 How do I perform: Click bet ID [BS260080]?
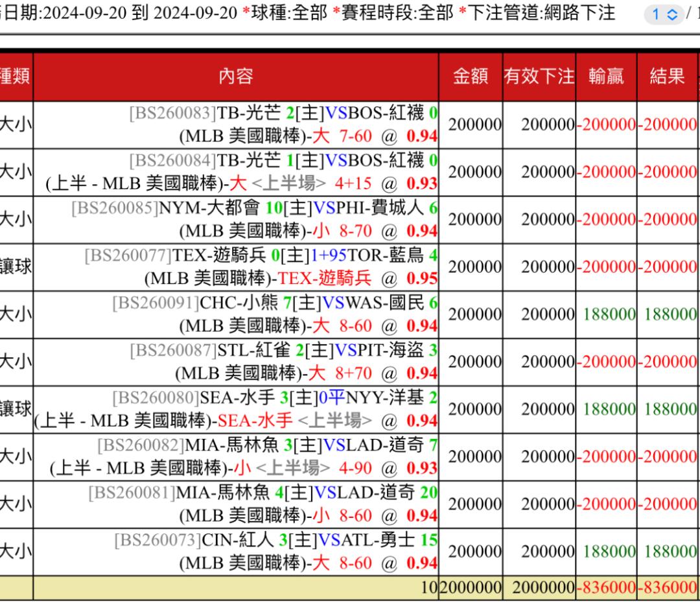[156, 397]
